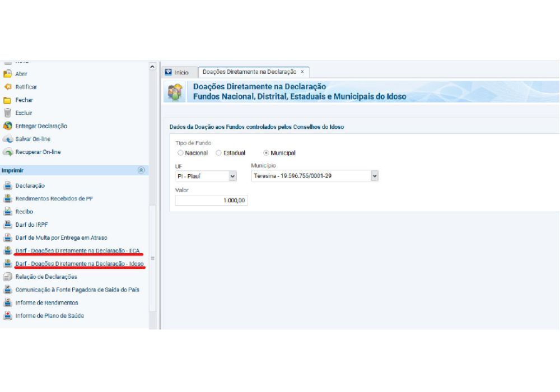Select the Excluir trash icon

(x=7, y=113)
